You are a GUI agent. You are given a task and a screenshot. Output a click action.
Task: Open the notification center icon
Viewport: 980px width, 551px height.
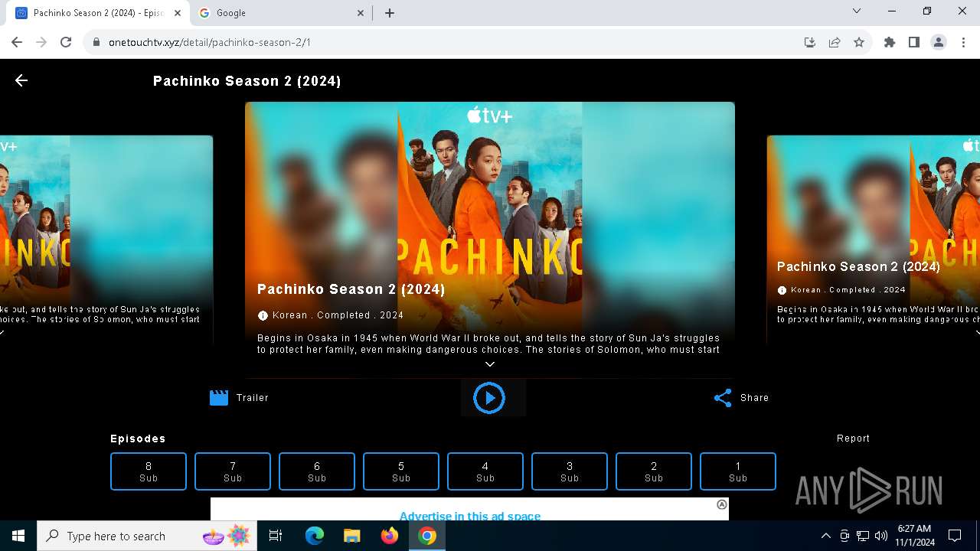[955, 536]
